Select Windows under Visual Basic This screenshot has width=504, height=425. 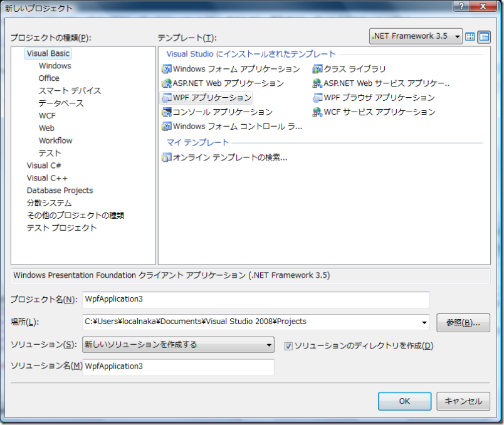pos(55,66)
